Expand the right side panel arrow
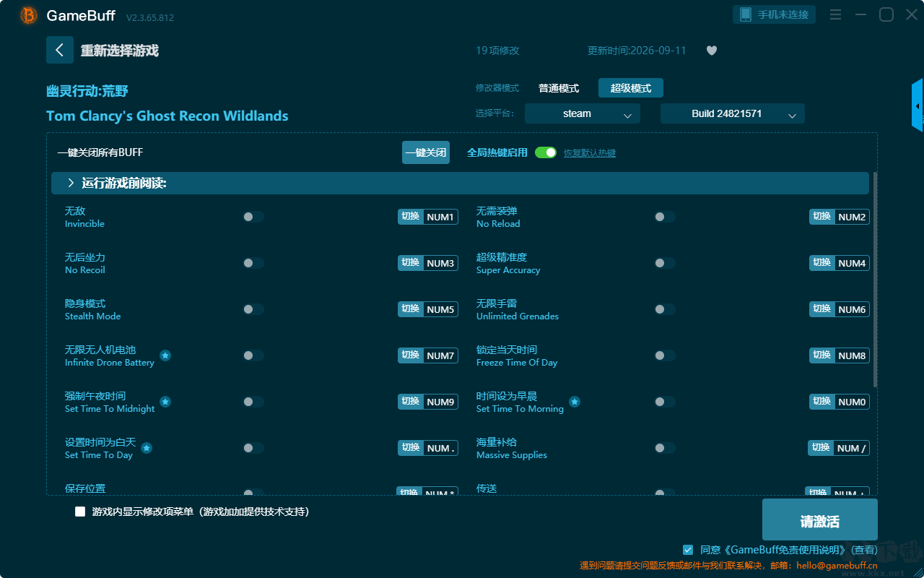This screenshot has width=924, height=578. [x=918, y=105]
